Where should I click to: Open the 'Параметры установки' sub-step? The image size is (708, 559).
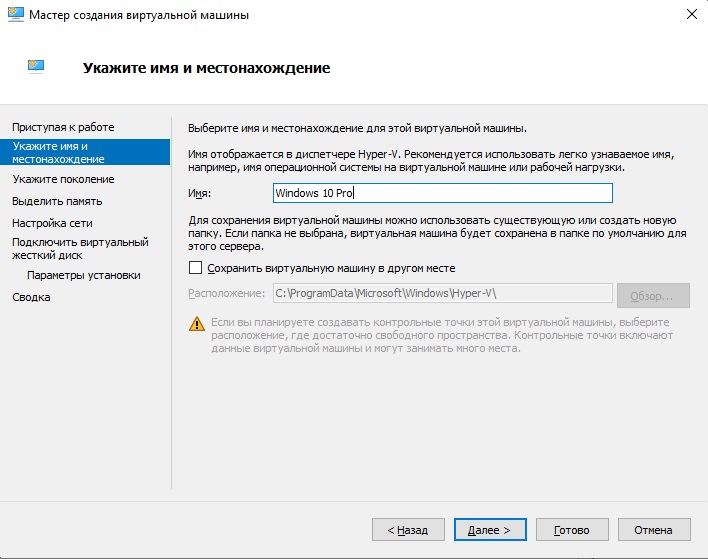click(84, 275)
